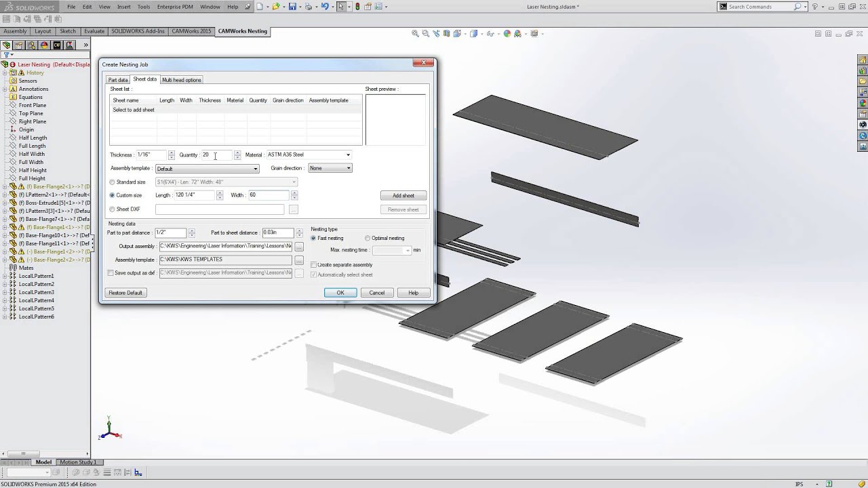The height and width of the screenshot is (488, 868).
Task: Open the PropertyManager tab icon
Action: point(19,45)
